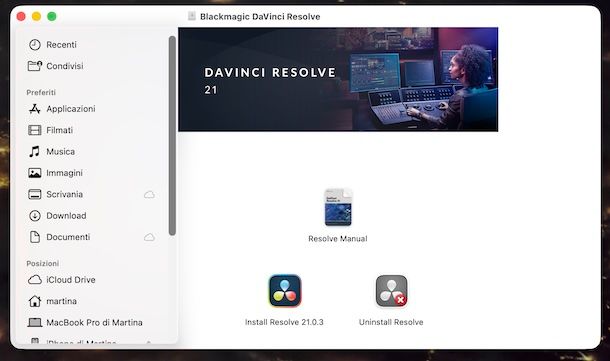Click the Documenti page icon
The width and height of the screenshot is (610, 361).
(x=35, y=237)
